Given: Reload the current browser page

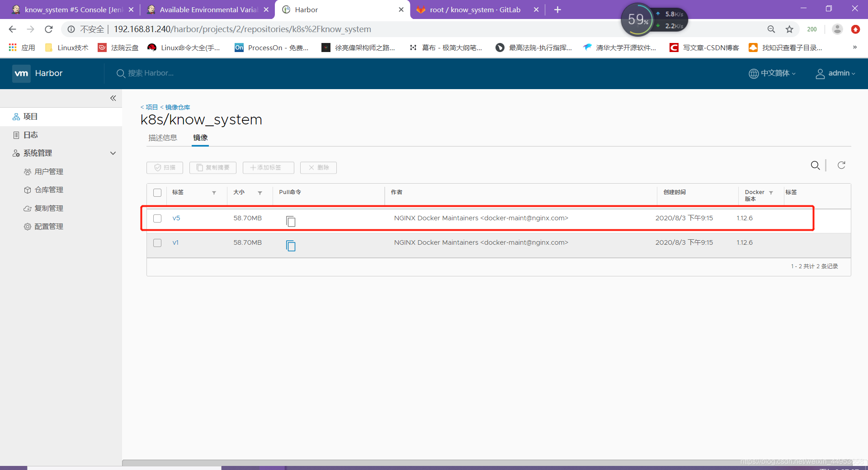Looking at the screenshot, I should pyautogui.click(x=49, y=29).
